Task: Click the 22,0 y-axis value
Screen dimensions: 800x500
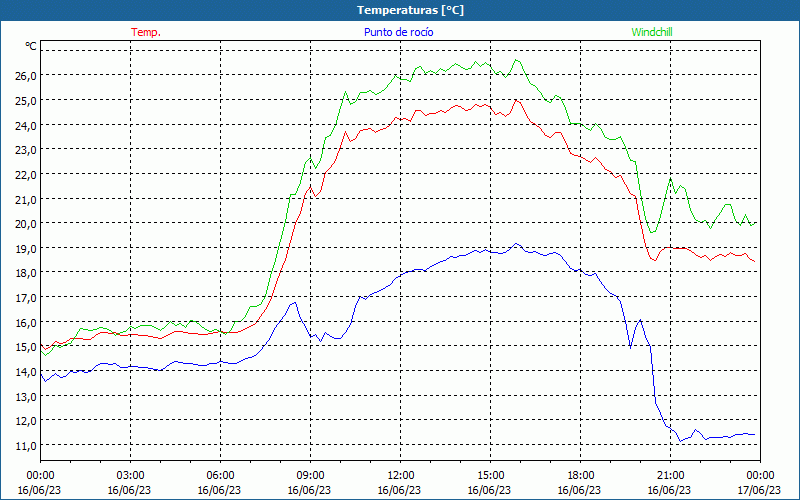Action: coord(26,174)
